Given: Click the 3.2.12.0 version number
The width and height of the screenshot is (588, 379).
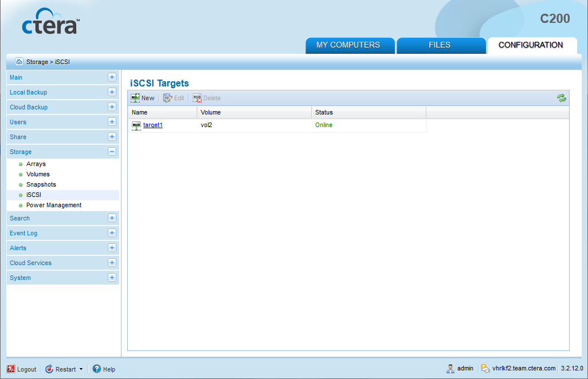Looking at the screenshot, I should (x=572, y=369).
